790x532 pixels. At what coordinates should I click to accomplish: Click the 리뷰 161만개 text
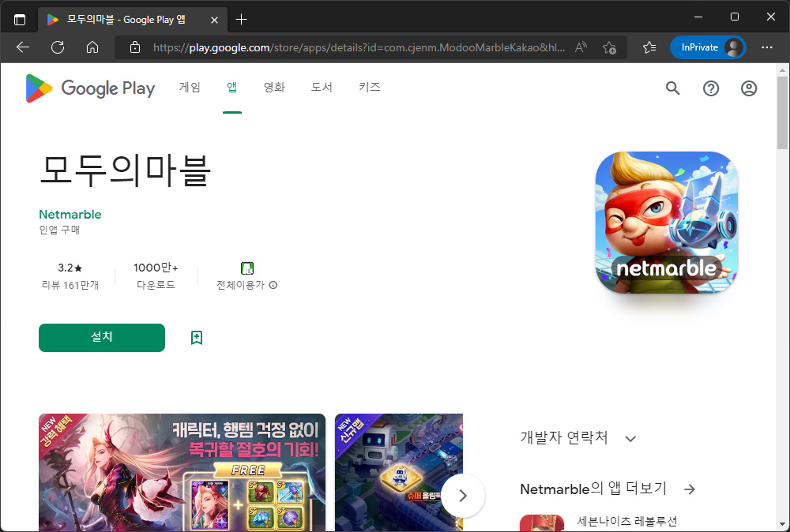[x=70, y=285]
